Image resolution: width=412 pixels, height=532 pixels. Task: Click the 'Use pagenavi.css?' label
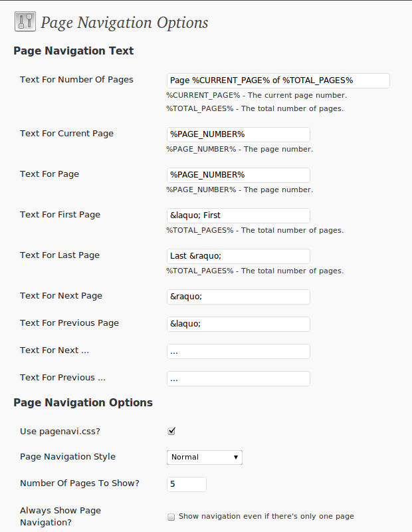pos(61,431)
